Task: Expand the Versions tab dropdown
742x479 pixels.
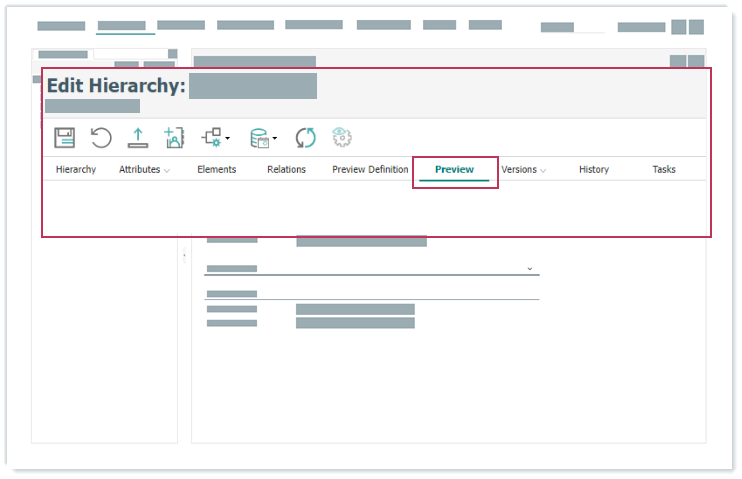Action: coord(524,170)
